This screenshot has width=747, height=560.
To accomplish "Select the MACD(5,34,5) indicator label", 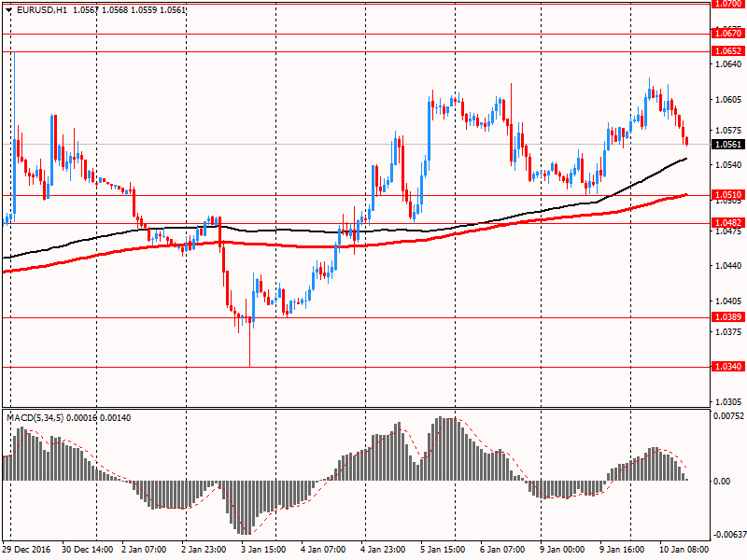I will coord(35,418).
